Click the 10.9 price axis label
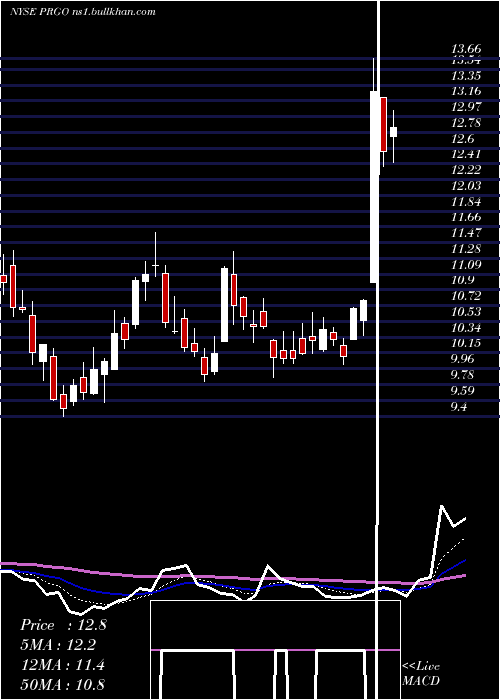500x700 pixels. click(x=462, y=280)
